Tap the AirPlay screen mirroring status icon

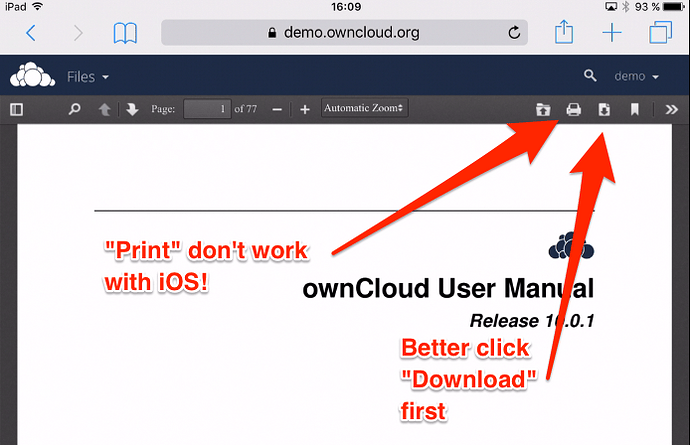(611, 7)
